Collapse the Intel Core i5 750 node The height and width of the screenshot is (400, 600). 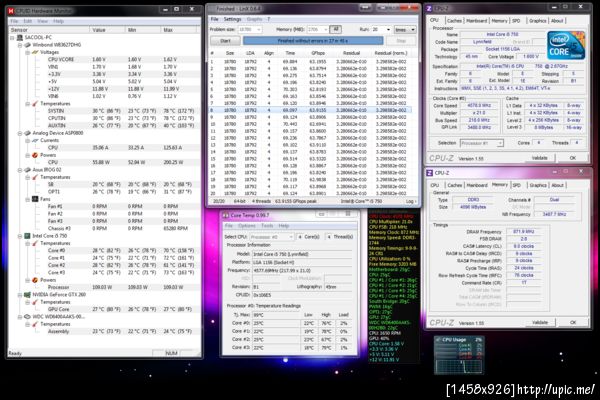[20, 236]
